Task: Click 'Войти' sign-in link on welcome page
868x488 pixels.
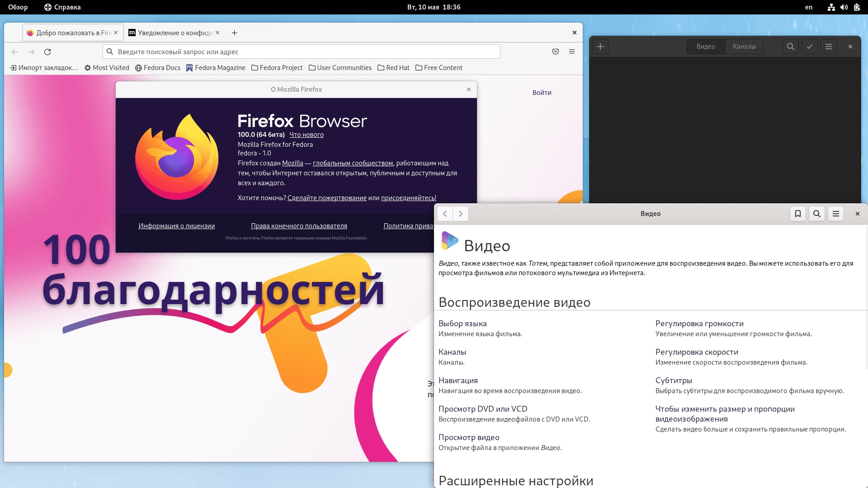Action: click(542, 93)
